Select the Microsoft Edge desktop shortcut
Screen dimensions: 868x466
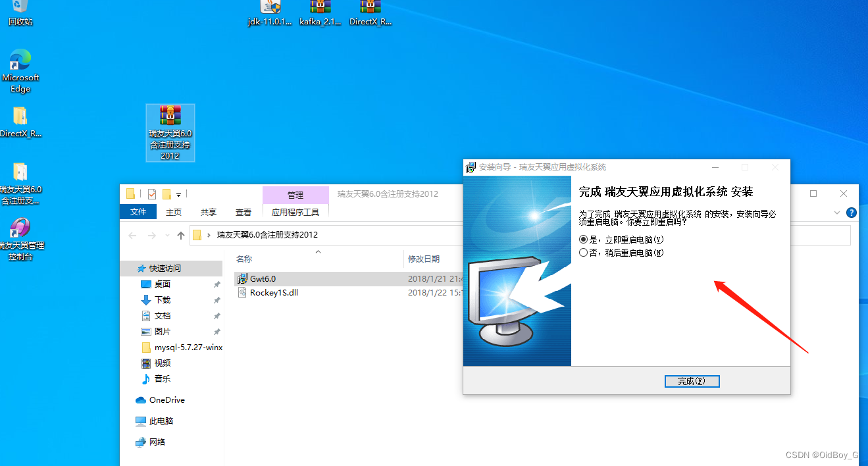click(x=20, y=71)
